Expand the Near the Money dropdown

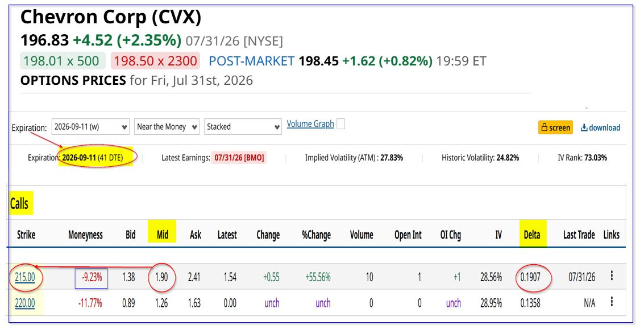coord(167,127)
